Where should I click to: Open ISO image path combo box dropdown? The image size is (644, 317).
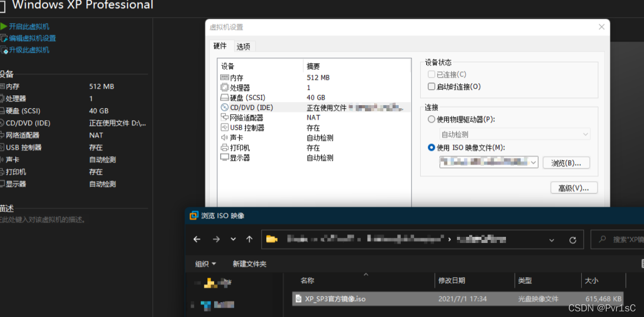pyautogui.click(x=534, y=162)
